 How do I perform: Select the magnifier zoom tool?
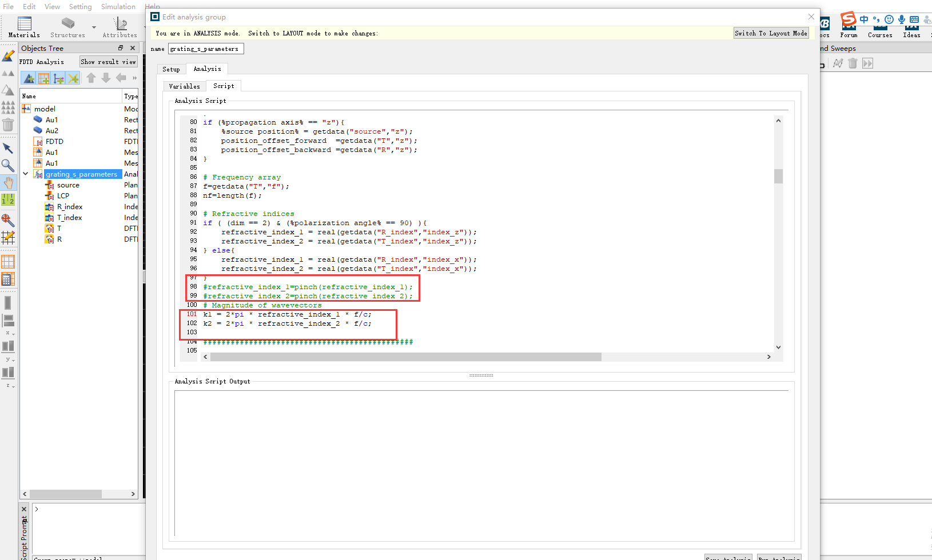8,166
